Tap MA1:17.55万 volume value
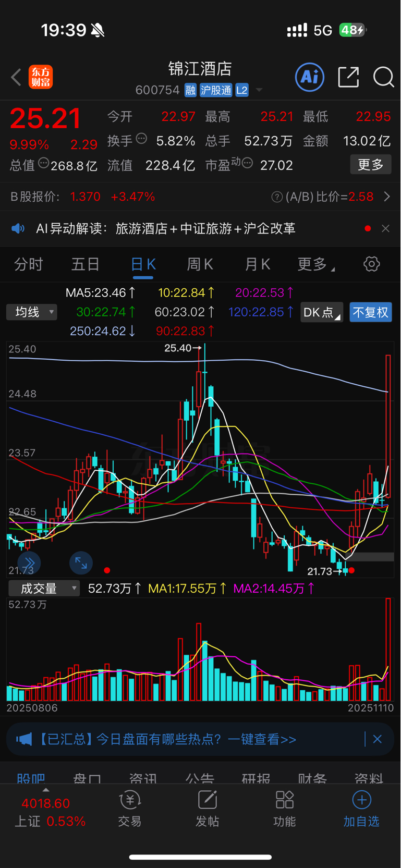Image resolution: width=401 pixels, height=868 pixels. click(188, 589)
